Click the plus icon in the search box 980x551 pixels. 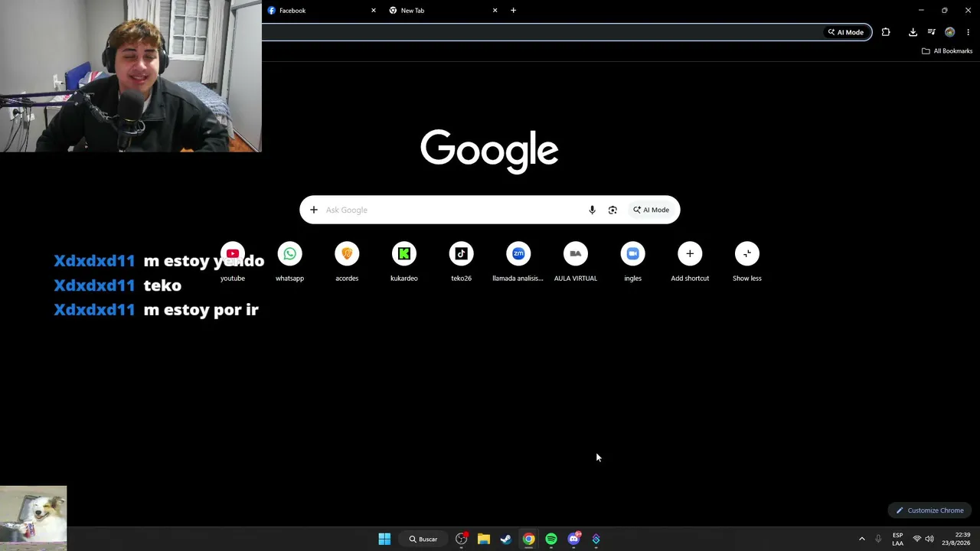314,210
